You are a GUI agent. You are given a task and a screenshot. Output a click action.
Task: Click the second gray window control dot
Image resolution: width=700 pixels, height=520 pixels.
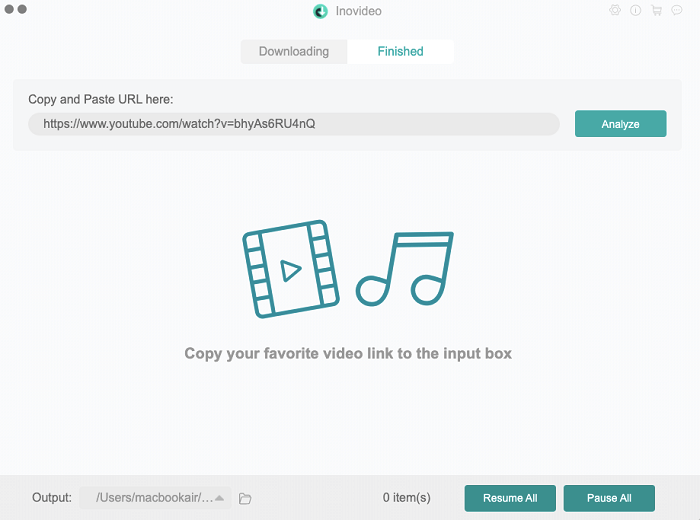point(22,9)
